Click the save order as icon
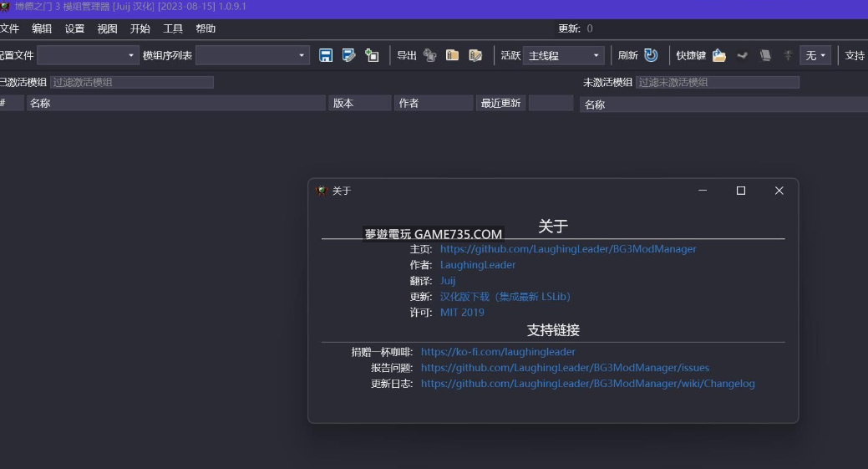 coord(349,55)
